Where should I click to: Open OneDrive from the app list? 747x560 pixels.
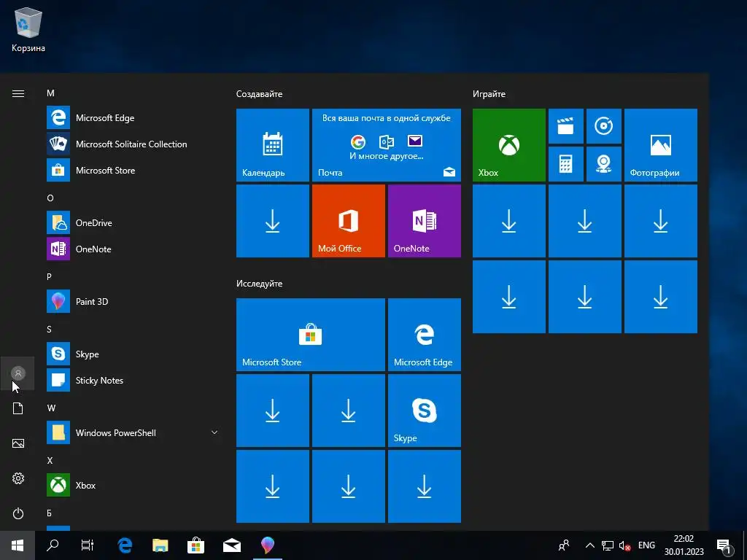132,222
